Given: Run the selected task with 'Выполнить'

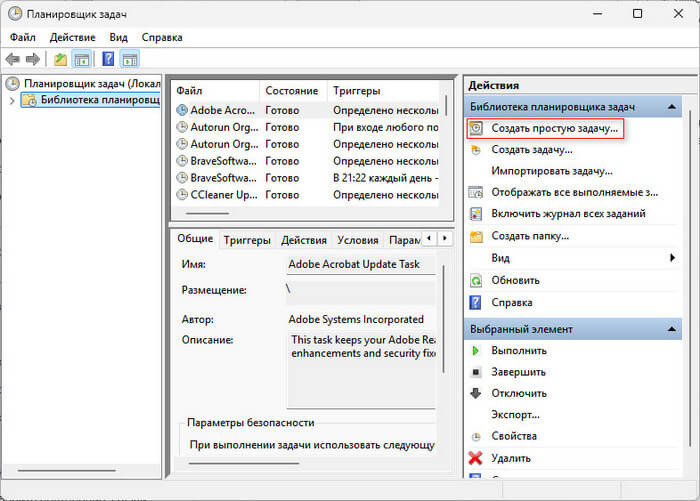Looking at the screenshot, I should click(518, 351).
